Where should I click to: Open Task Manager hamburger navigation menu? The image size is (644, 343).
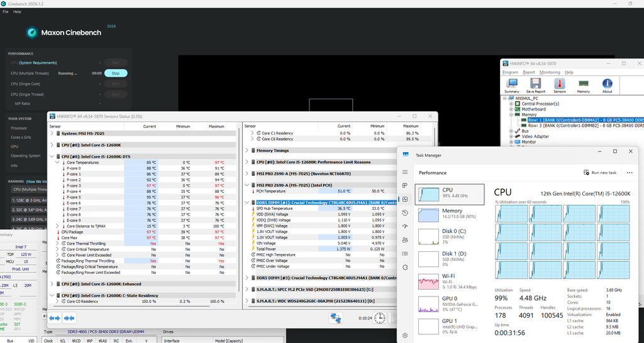(x=405, y=172)
